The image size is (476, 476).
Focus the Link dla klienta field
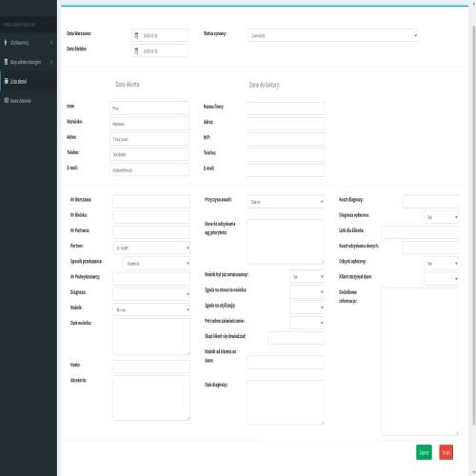pos(420,232)
